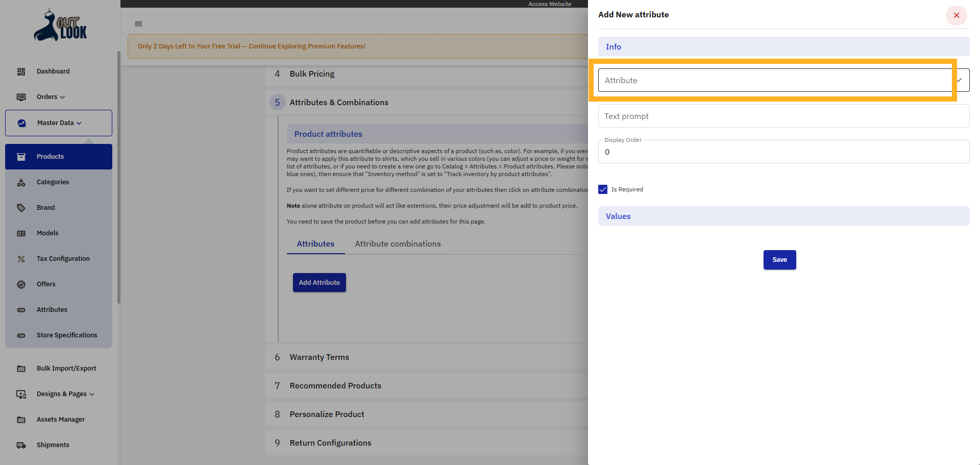
Task: Expand the Master Data menu chevron
Action: [80, 123]
